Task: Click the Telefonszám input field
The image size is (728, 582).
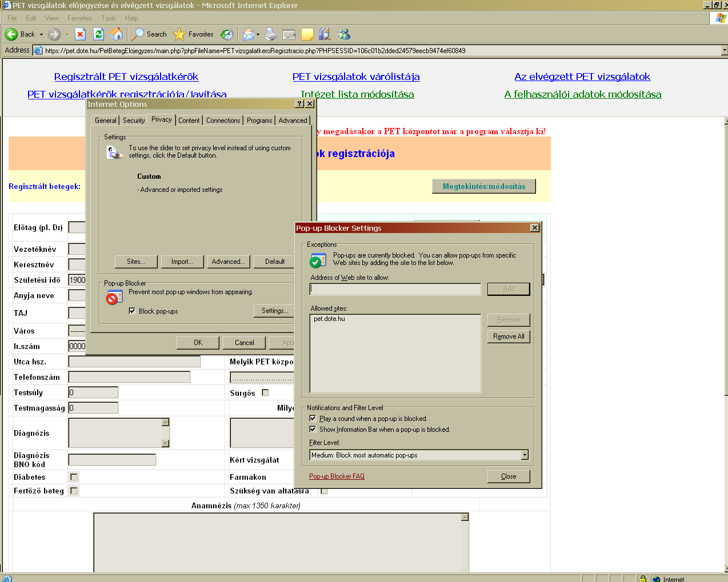Action: 129,377
